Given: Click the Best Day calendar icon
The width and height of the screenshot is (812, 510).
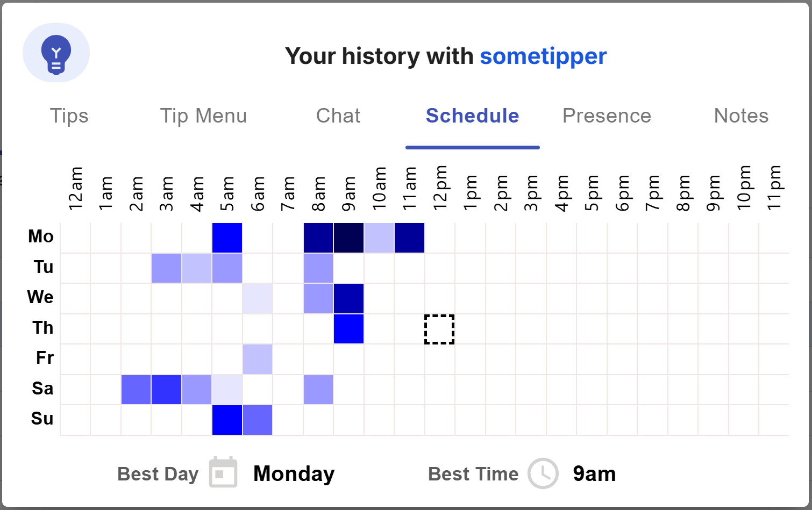Looking at the screenshot, I should (223, 472).
